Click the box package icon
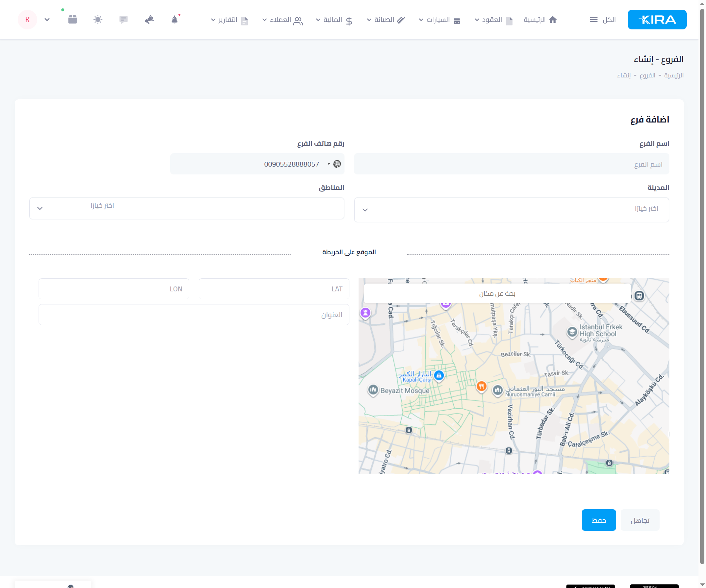The image size is (706, 588). click(73, 20)
